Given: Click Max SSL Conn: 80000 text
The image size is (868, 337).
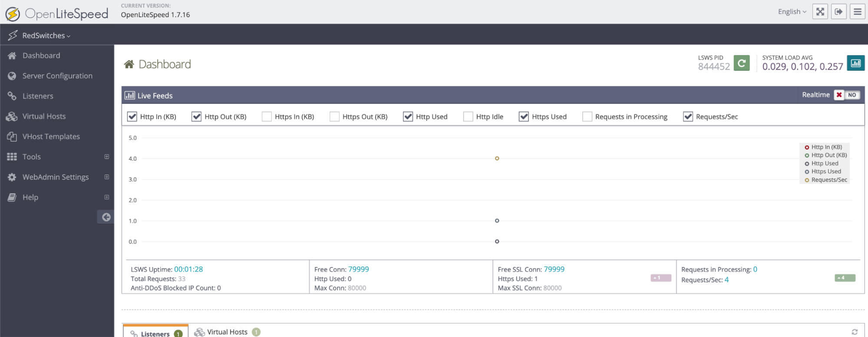Looking at the screenshot, I should coord(530,288).
